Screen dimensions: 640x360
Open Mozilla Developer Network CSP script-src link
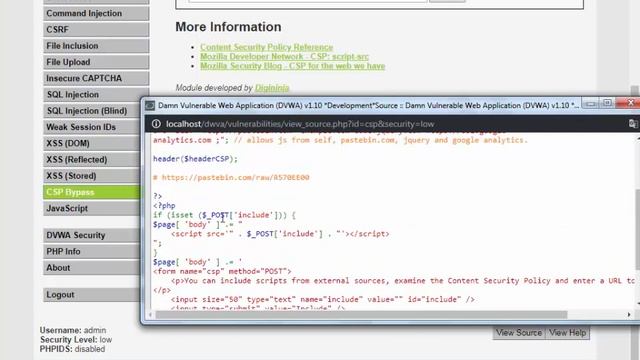(x=284, y=57)
